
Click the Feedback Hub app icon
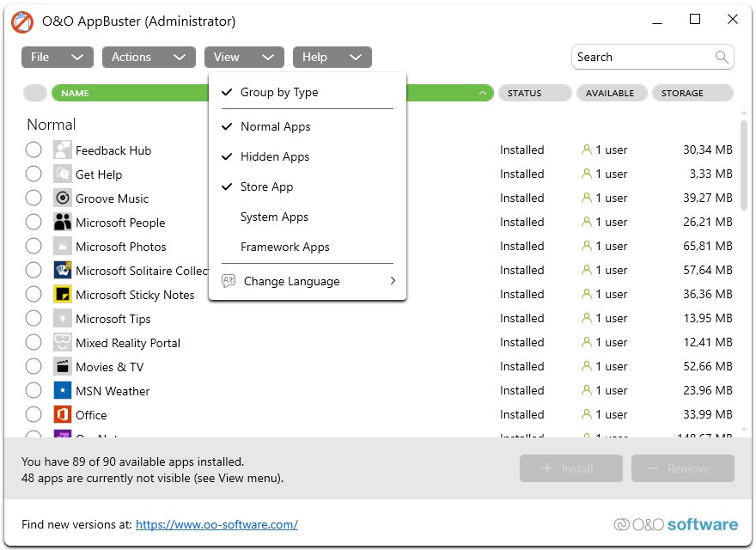pyautogui.click(x=62, y=150)
